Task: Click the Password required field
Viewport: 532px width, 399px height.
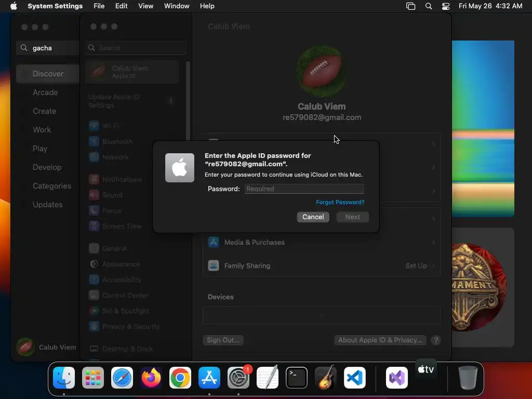Action: pos(304,189)
